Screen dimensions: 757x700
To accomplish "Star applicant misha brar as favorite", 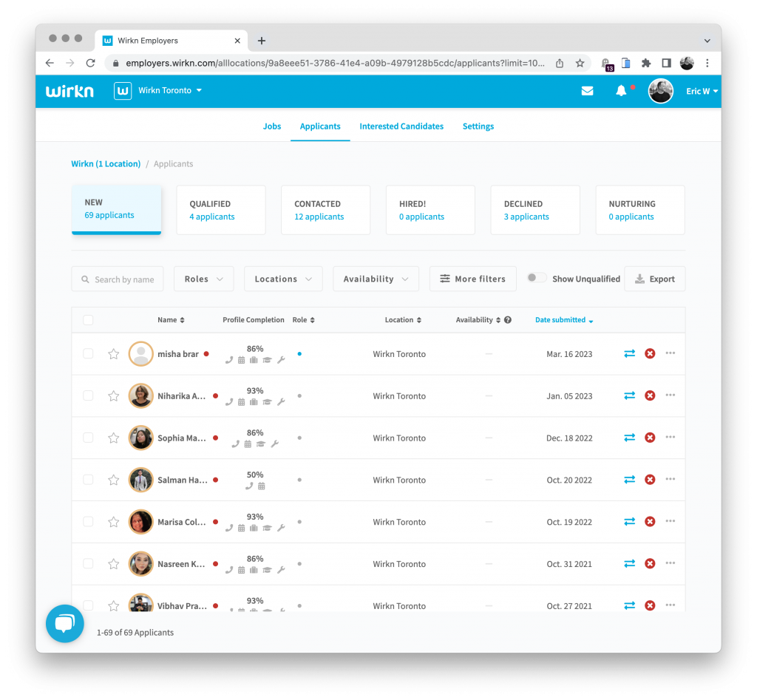I will (114, 354).
